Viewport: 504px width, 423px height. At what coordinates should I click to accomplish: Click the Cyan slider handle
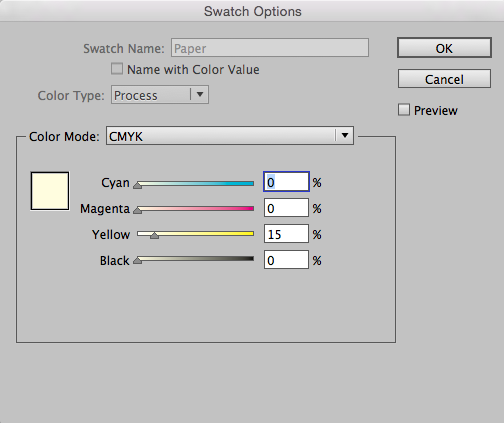[x=137, y=185]
